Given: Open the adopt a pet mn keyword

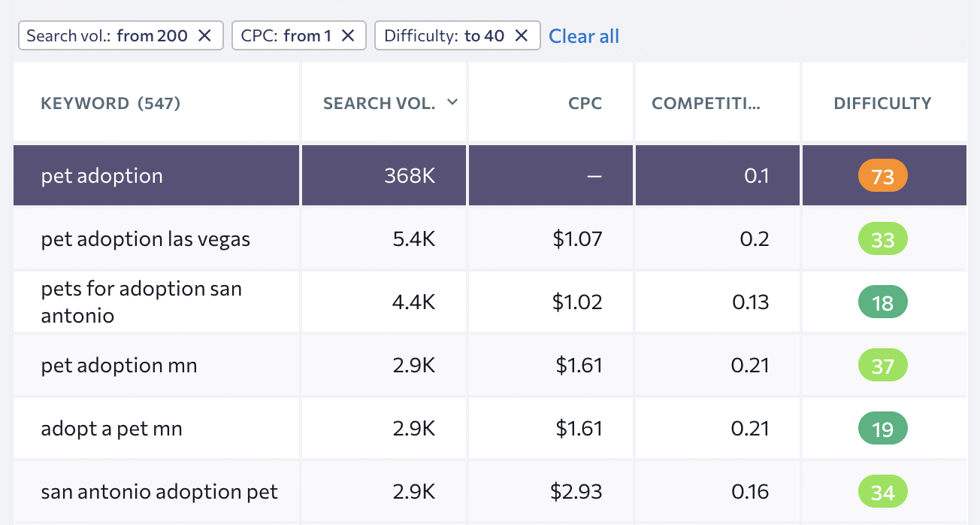Looking at the screenshot, I should 112,429.
